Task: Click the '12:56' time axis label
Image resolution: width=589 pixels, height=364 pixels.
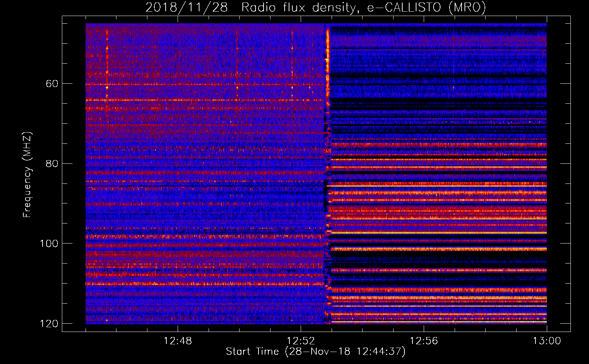Action: tap(424, 341)
